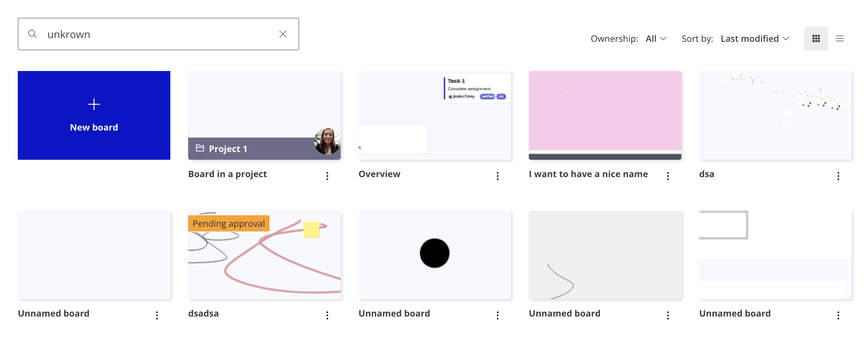Screen dimensions: 868x338
Task: Open the Project 1 folder label
Action: 228,149
